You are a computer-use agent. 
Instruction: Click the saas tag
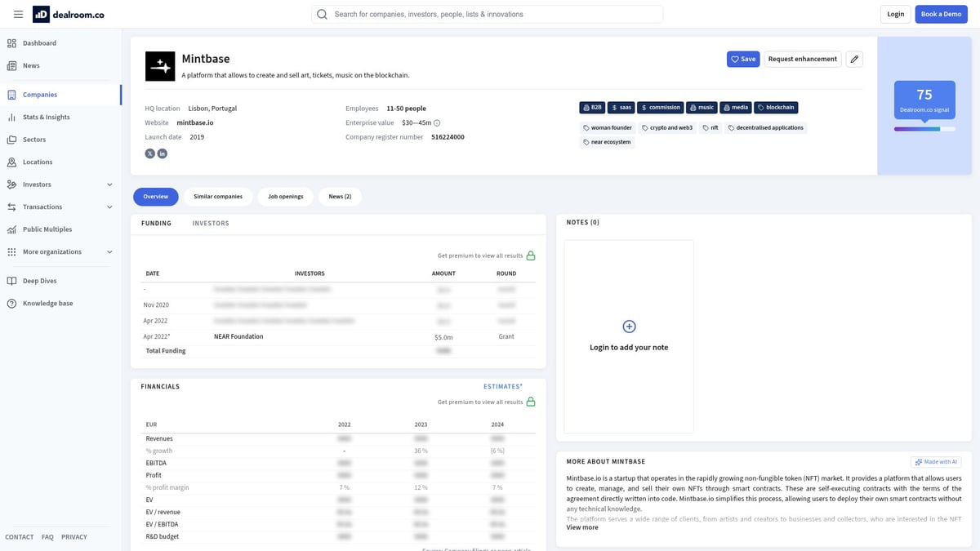(x=621, y=107)
